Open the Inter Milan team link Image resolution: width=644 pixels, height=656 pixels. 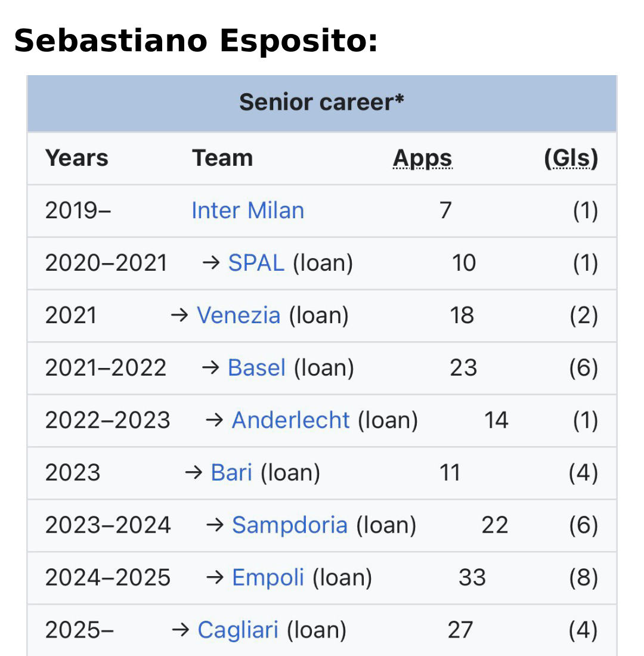click(247, 211)
